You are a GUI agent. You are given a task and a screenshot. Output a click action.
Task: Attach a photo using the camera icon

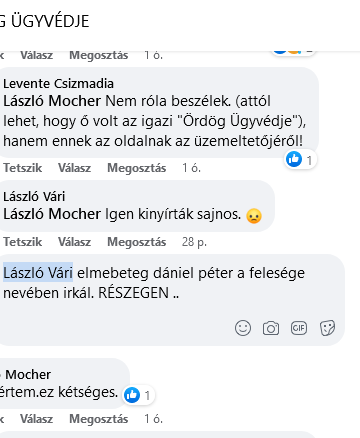271,328
